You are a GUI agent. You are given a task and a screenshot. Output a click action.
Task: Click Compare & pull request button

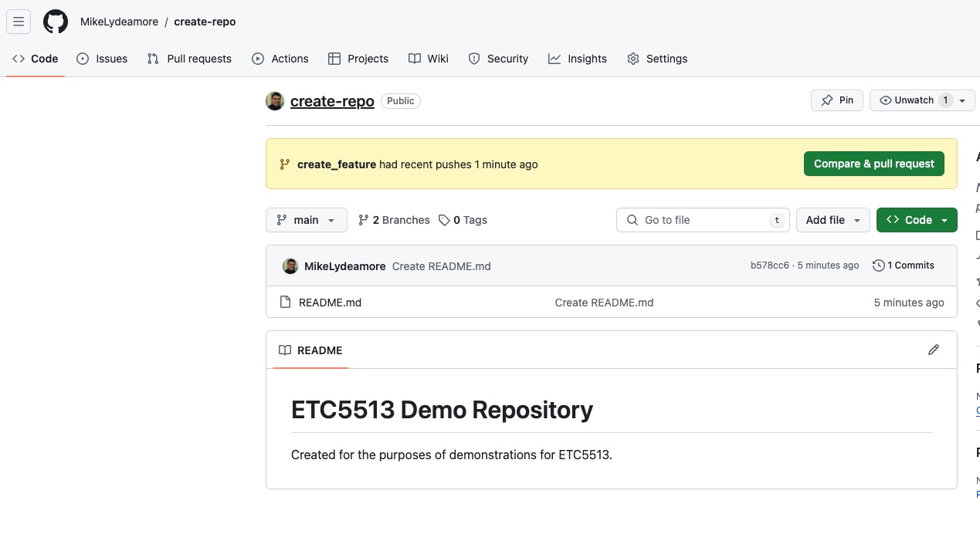coord(873,164)
